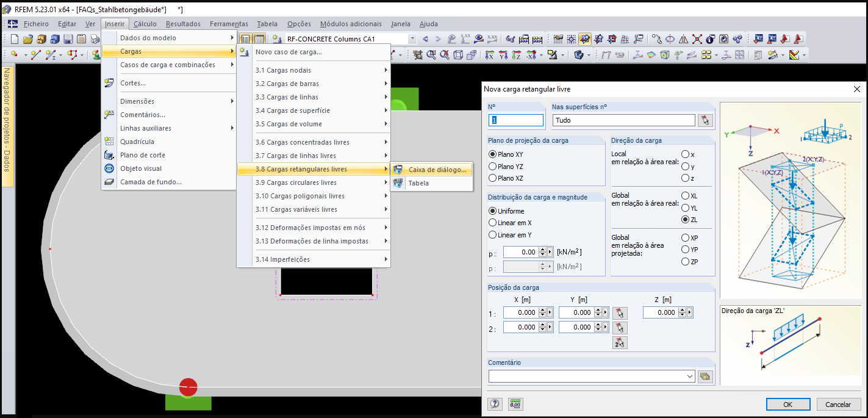Expand 3.4 Cargas de superfície submenu
The height and width of the screenshot is (418, 868).
pyautogui.click(x=314, y=110)
